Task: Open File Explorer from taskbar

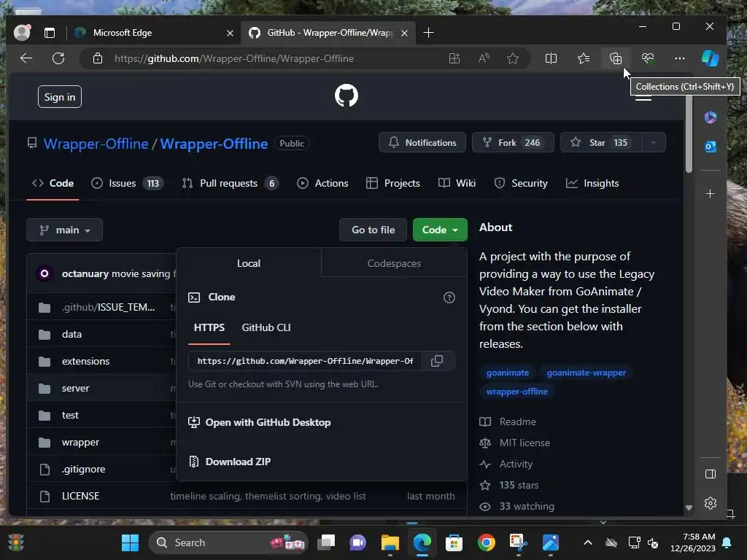Action: [x=390, y=542]
